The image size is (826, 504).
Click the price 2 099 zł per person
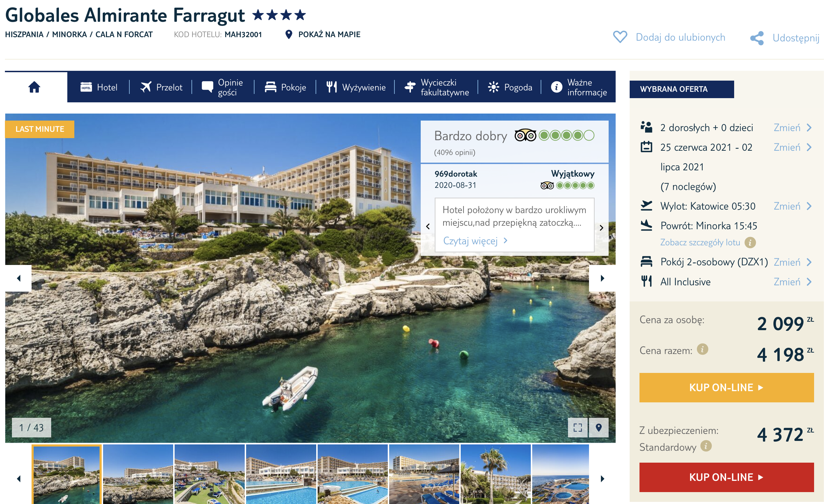pyautogui.click(x=785, y=323)
